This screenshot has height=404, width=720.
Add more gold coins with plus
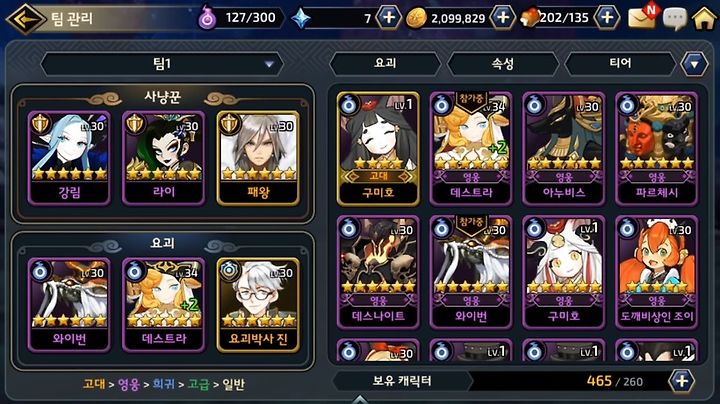click(x=502, y=17)
